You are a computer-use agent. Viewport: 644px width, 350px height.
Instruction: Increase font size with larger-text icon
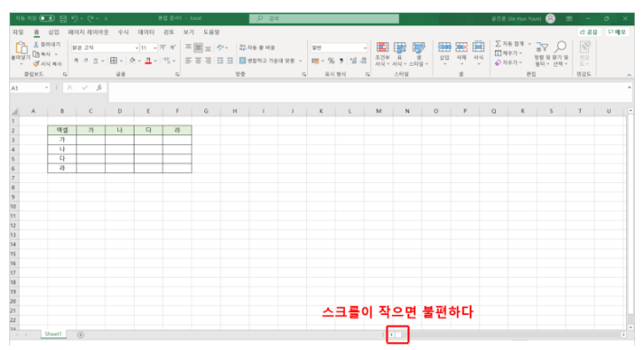click(x=163, y=48)
